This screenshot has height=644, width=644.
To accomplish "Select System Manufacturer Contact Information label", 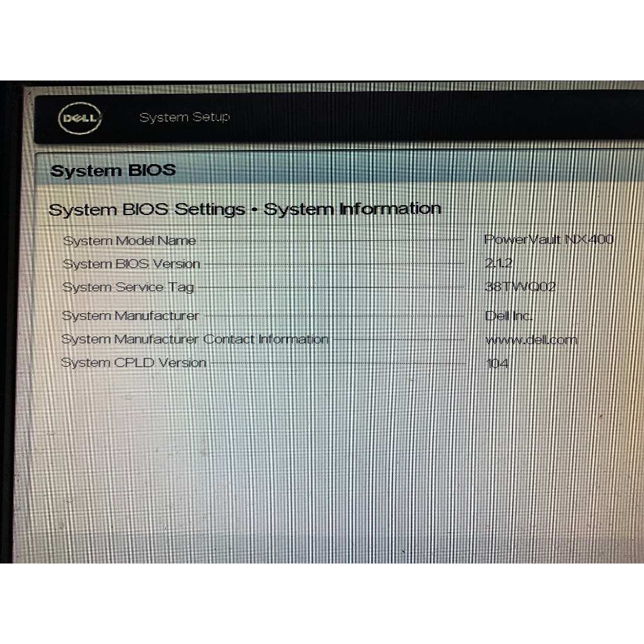I will (195, 339).
